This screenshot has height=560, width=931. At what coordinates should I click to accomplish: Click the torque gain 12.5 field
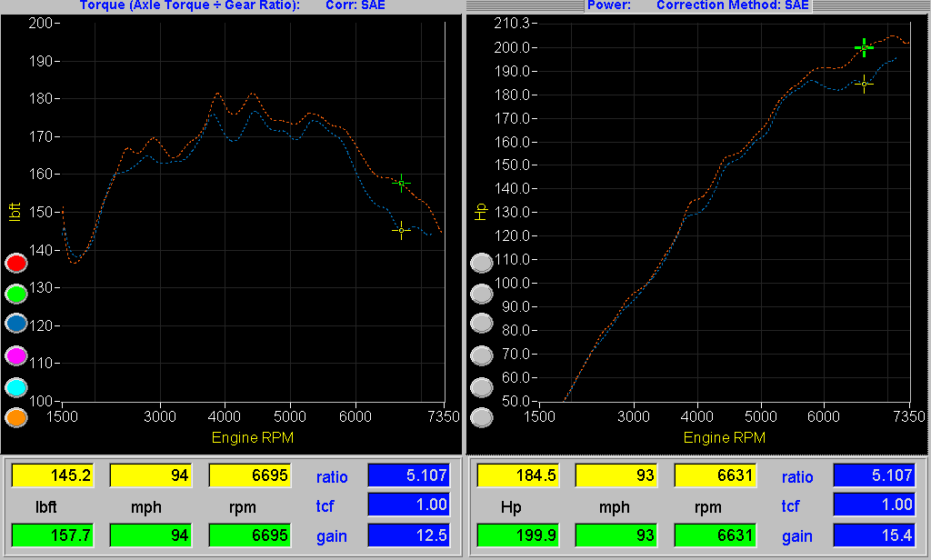[x=408, y=535]
